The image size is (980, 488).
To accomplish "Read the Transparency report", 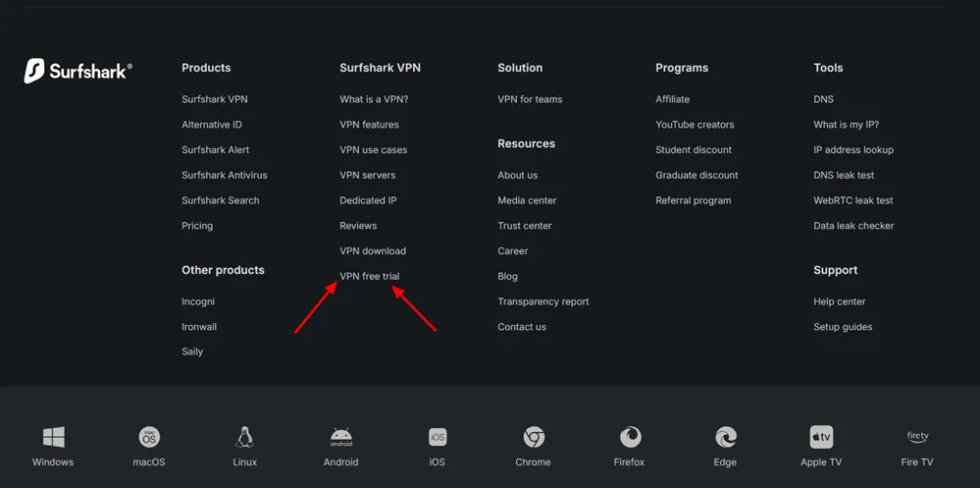I will click(x=543, y=301).
